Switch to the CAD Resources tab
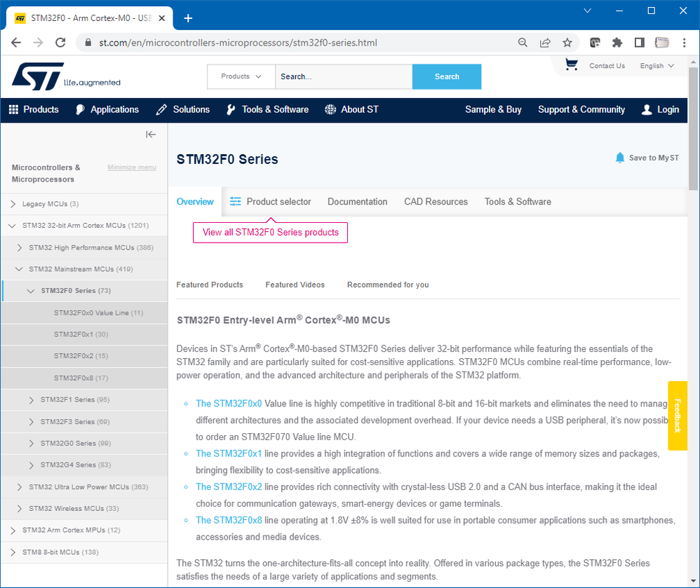Viewport: 700px width, 588px height. point(436,202)
